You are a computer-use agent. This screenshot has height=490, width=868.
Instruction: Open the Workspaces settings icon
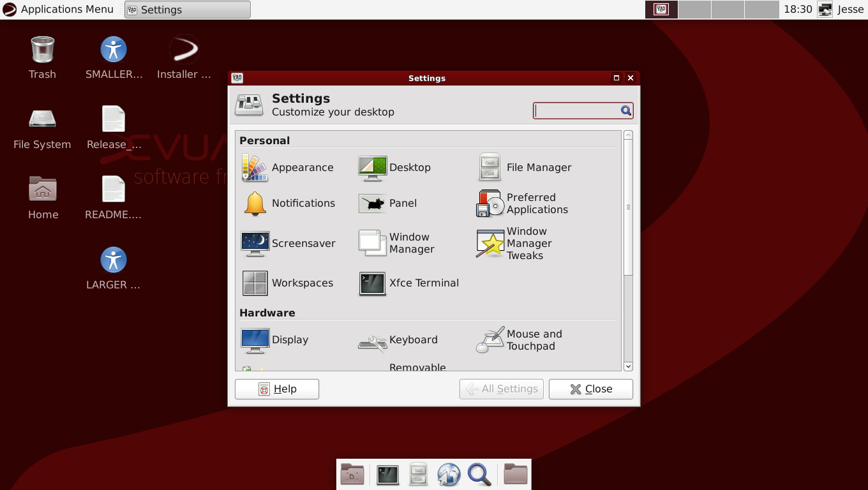(x=255, y=283)
